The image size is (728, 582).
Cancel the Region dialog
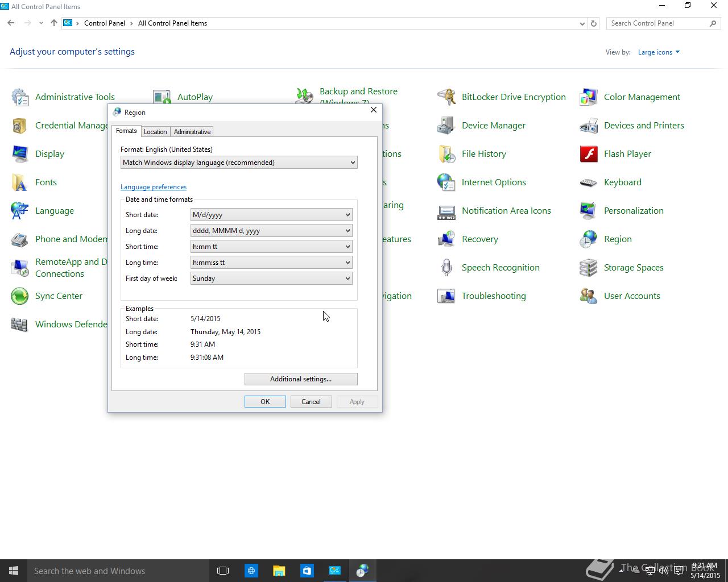pyautogui.click(x=311, y=402)
